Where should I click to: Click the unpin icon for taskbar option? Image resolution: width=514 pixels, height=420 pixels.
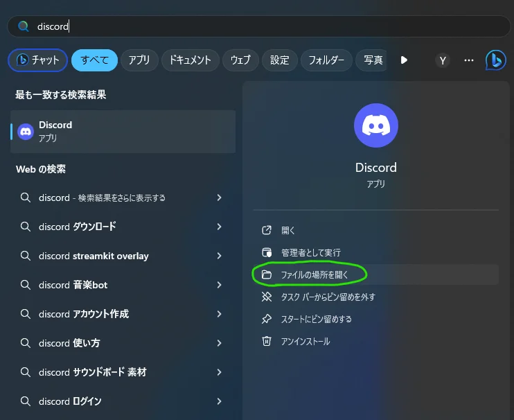pyautogui.click(x=267, y=297)
